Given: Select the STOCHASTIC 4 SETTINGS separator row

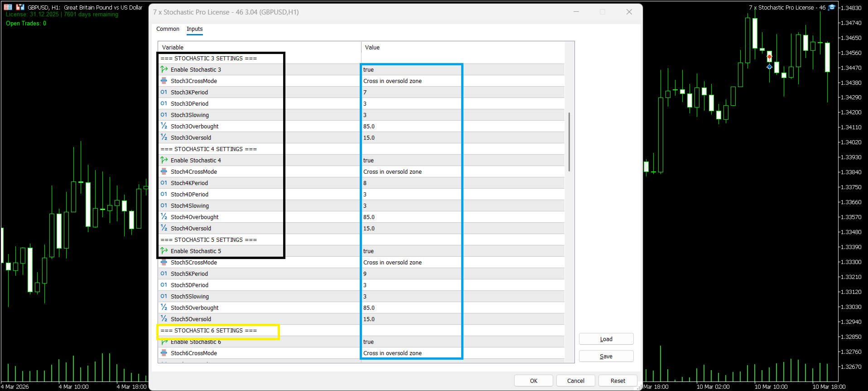Looking at the screenshot, I should [x=361, y=149].
